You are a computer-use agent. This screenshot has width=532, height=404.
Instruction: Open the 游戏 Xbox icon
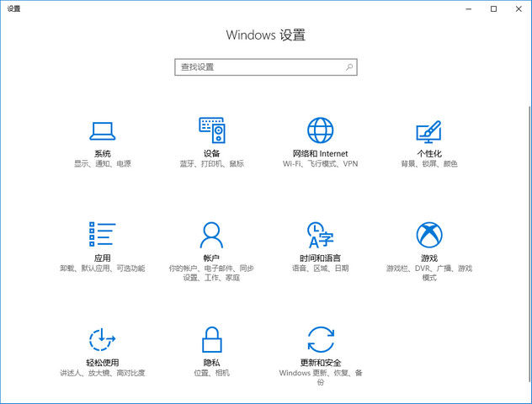point(429,235)
